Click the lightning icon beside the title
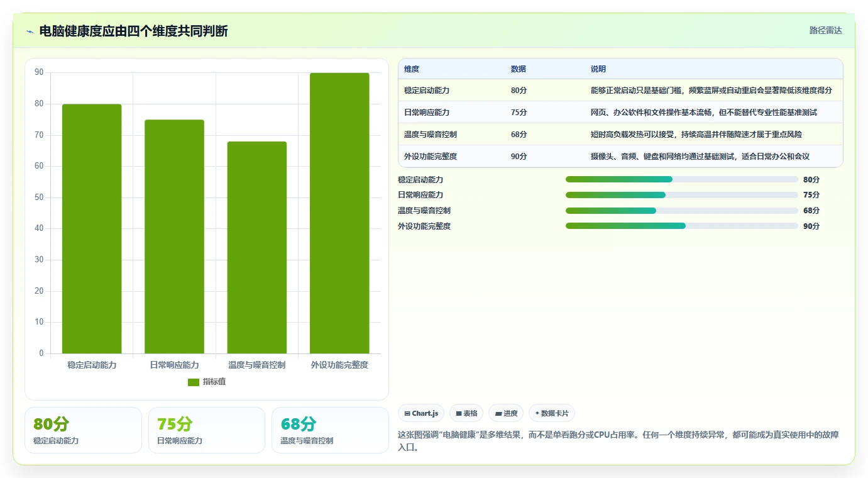Image resolution: width=868 pixels, height=478 pixels. coord(30,31)
